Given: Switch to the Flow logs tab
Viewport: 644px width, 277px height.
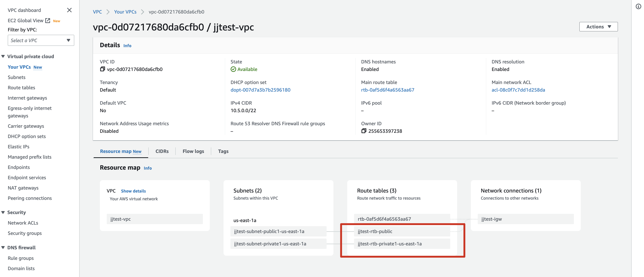Looking at the screenshot, I should point(193,151).
